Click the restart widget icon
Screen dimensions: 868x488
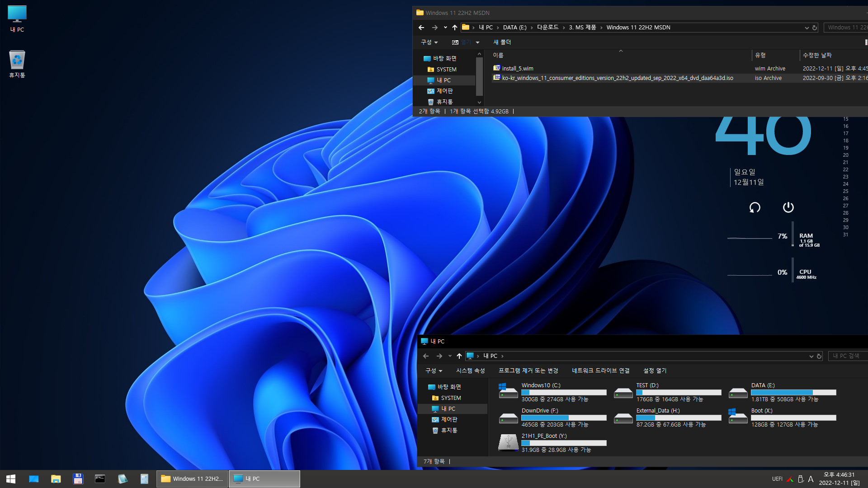(x=755, y=207)
